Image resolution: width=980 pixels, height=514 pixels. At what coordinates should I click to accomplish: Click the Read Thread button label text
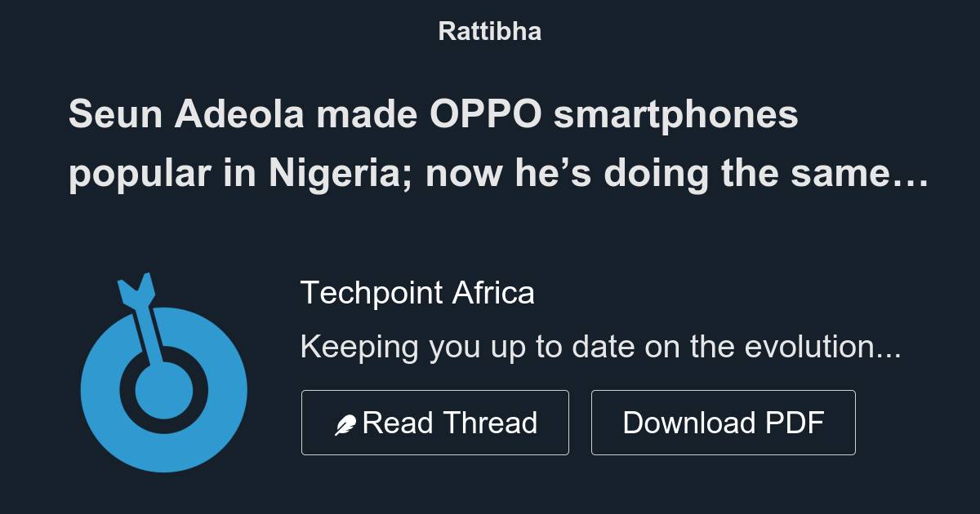451,422
